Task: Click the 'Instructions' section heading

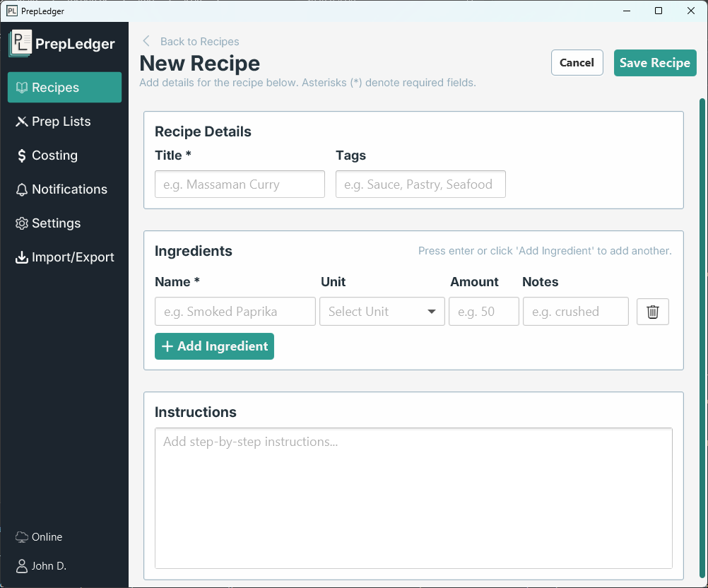Action: pos(196,412)
